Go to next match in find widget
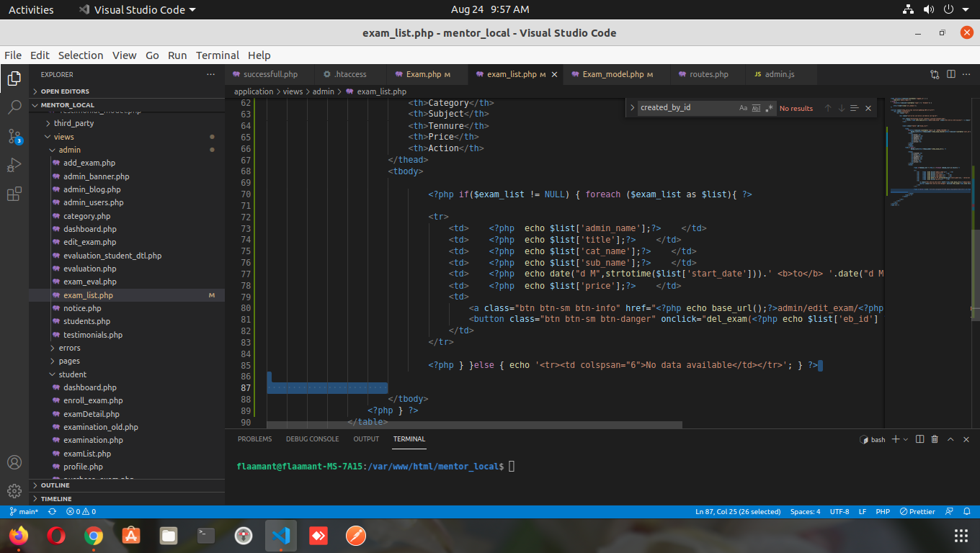Image resolution: width=980 pixels, height=553 pixels. coord(841,108)
